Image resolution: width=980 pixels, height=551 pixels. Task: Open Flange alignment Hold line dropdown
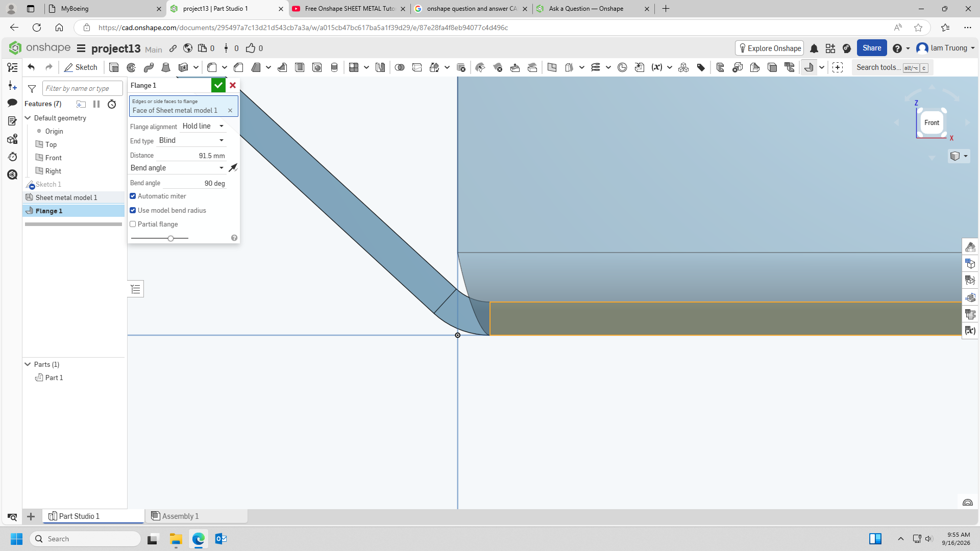203,126
